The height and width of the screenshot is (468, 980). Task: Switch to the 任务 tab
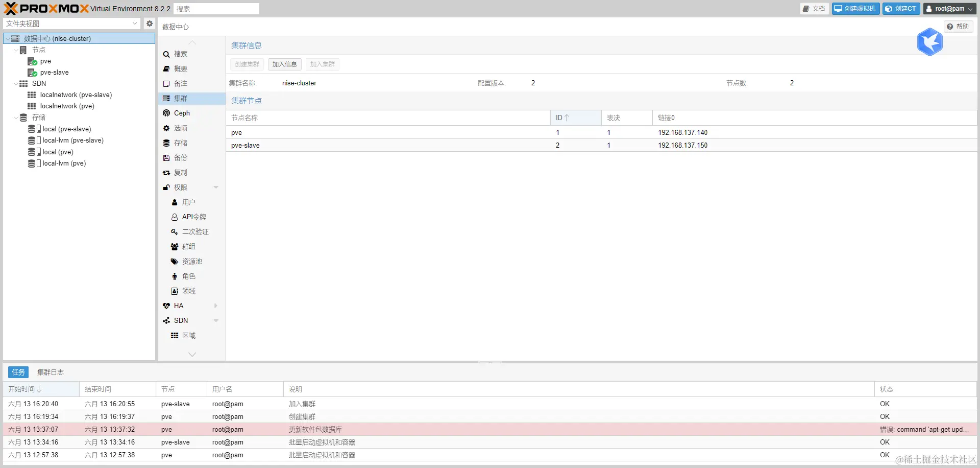pyautogui.click(x=18, y=372)
